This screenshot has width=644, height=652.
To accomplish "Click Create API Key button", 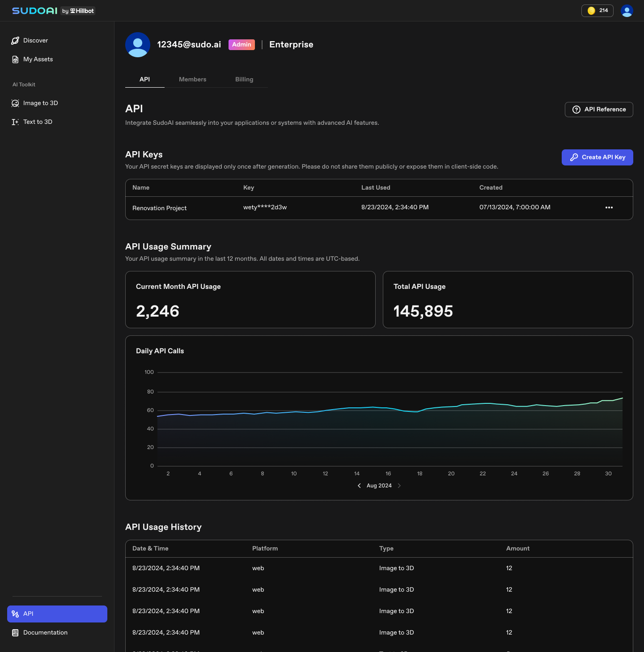I will pos(597,157).
